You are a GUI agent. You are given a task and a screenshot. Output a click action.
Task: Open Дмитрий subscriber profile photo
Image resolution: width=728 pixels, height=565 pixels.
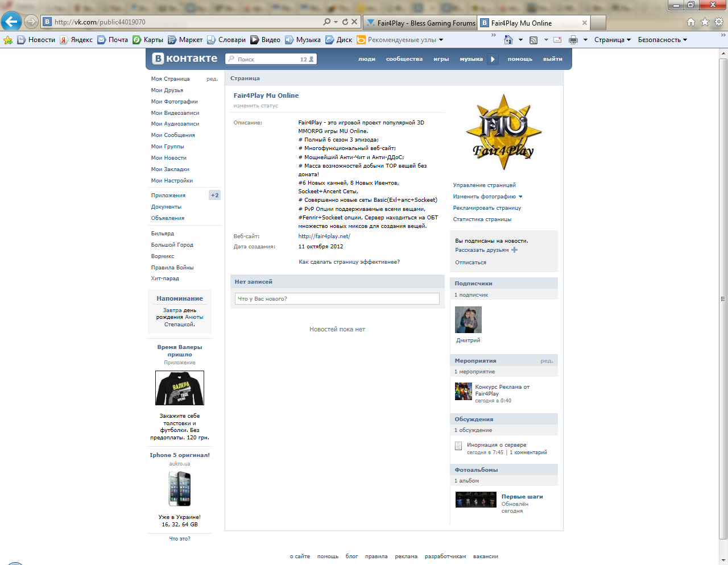coord(468,319)
